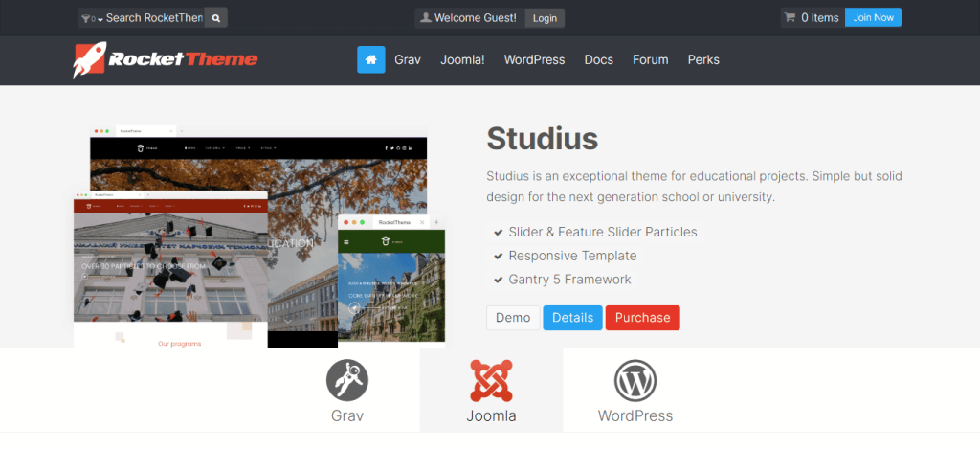
Task: Click the search magnifier button
Action: tap(215, 18)
